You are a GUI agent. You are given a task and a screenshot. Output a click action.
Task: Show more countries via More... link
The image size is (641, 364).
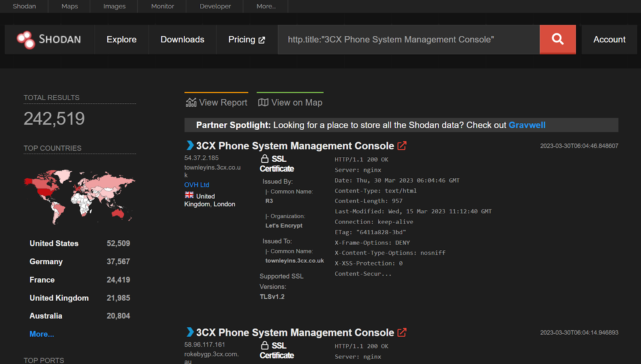coord(41,334)
